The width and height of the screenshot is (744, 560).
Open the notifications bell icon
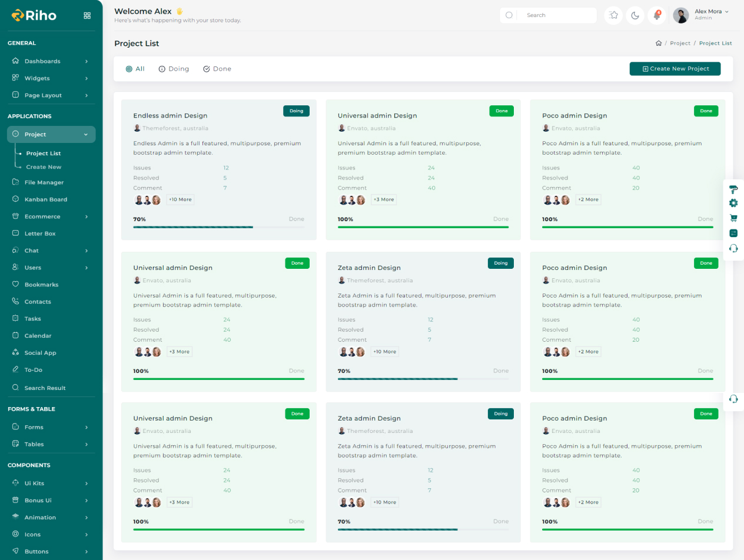click(657, 15)
